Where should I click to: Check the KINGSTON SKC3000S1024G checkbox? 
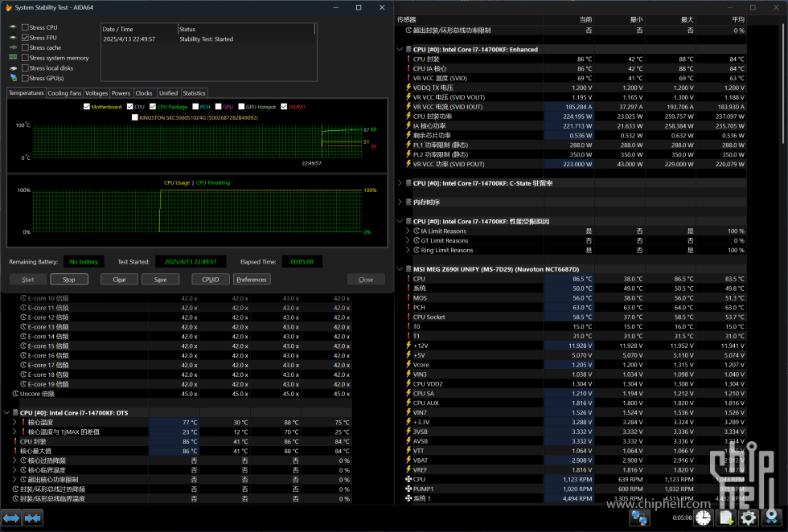(135, 117)
